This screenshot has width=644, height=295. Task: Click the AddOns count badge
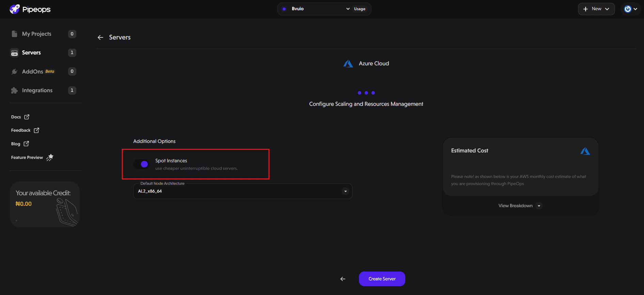(x=72, y=71)
